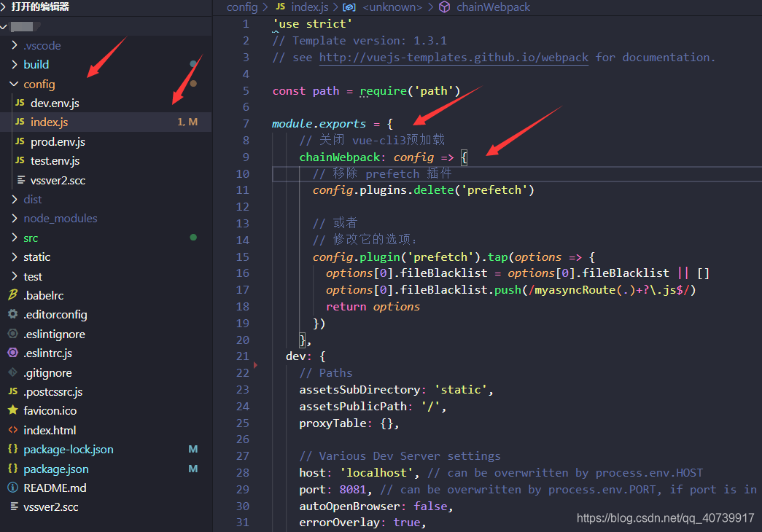Click the variable symbol icon before <unknown> breadcrumb
This screenshot has width=762, height=532.
pyautogui.click(x=349, y=7)
